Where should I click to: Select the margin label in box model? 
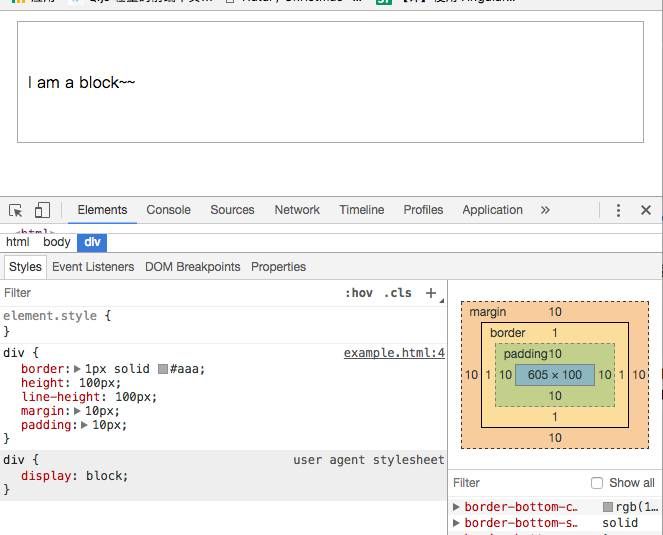[x=488, y=312]
